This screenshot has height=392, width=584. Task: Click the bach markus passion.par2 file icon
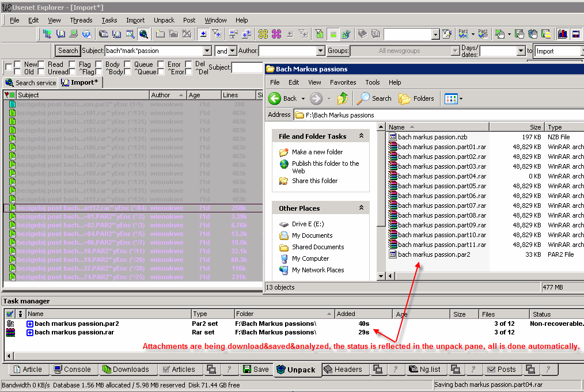click(393, 254)
